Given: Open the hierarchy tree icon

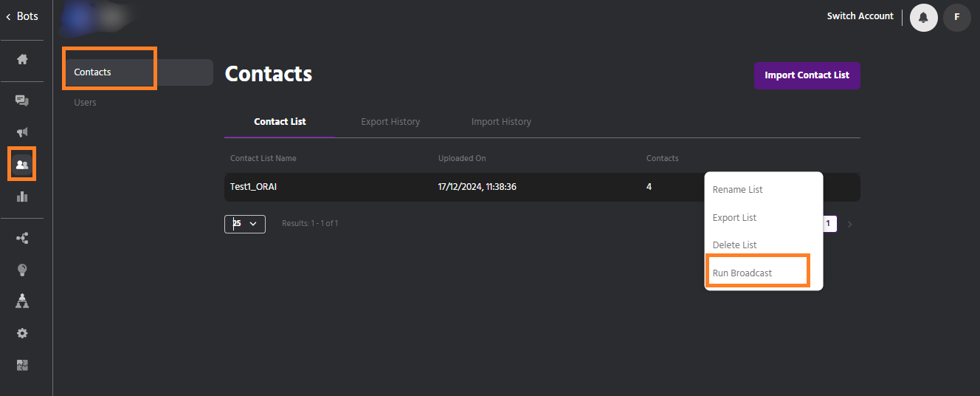Looking at the screenshot, I should tap(22, 301).
